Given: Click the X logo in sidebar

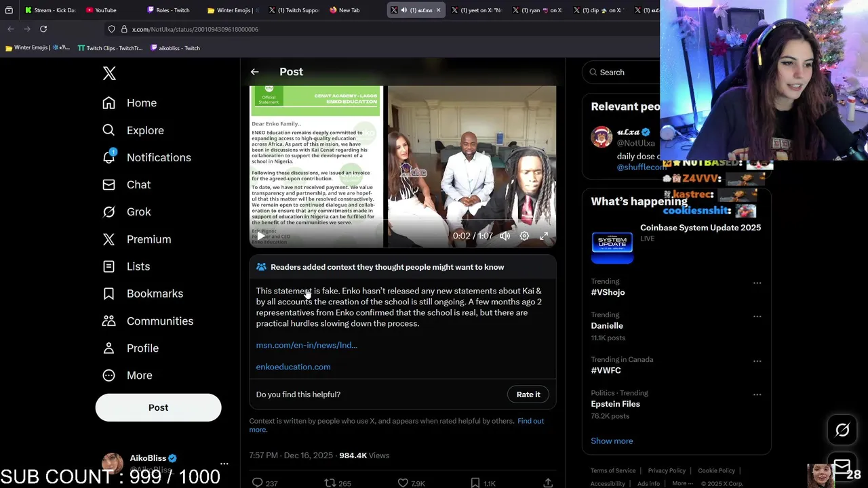Looking at the screenshot, I should click(x=109, y=73).
